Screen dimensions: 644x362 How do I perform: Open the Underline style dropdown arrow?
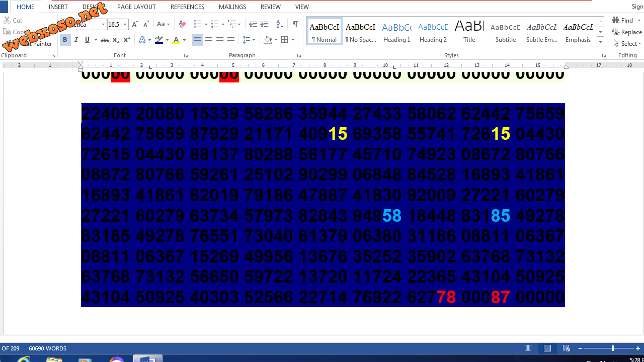95,40
